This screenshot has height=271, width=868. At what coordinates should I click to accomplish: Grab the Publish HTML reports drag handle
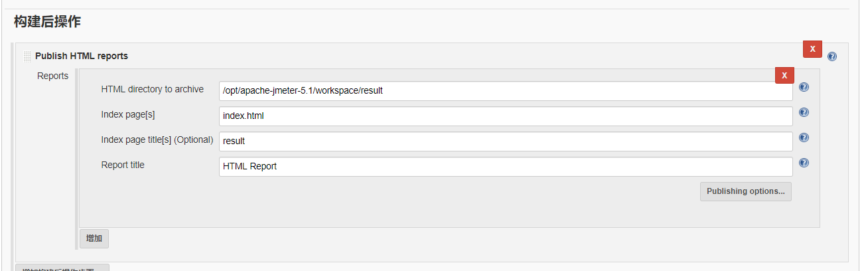27,56
